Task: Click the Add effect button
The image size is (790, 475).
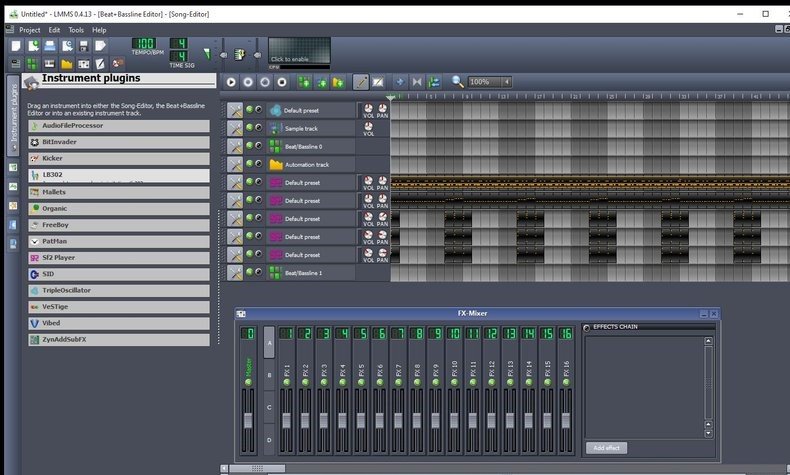Action: tap(607, 448)
